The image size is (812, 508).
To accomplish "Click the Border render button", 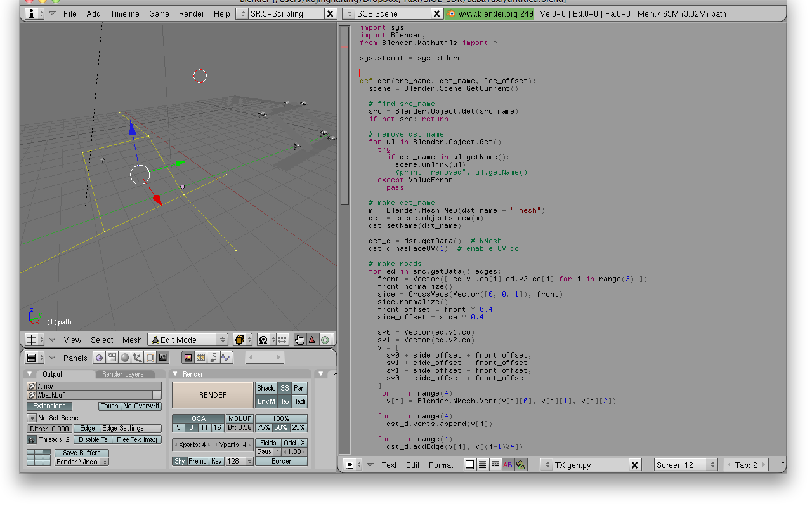I will (x=281, y=462).
